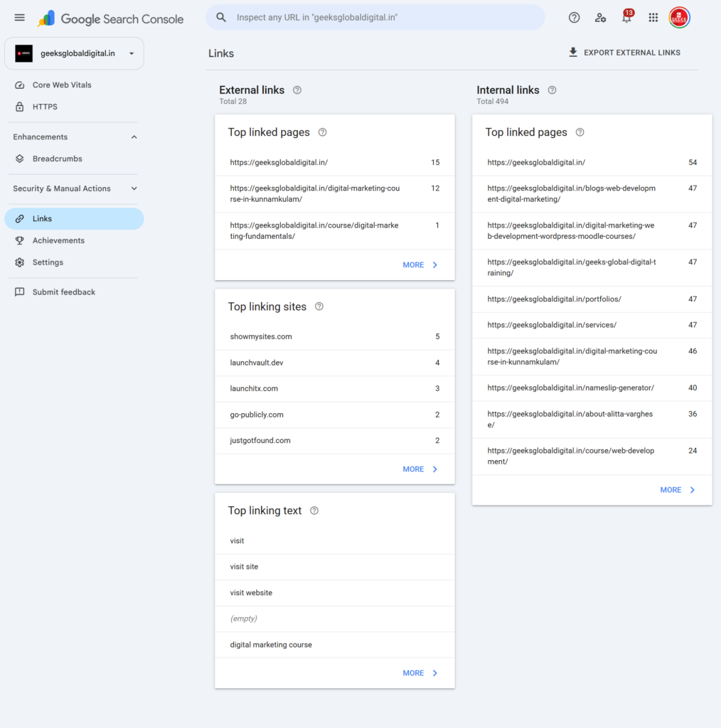Select the Links menu item
Image resolution: width=721 pixels, height=728 pixels.
coord(74,219)
